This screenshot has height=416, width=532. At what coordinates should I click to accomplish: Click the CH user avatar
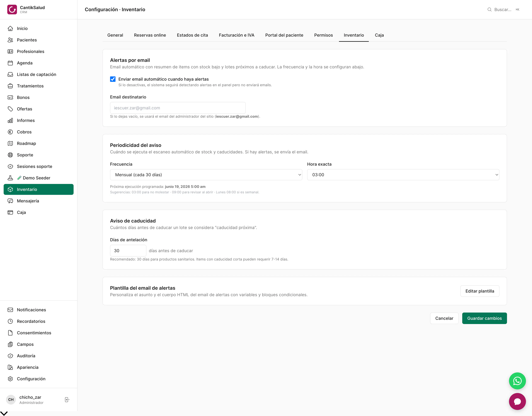point(11,400)
